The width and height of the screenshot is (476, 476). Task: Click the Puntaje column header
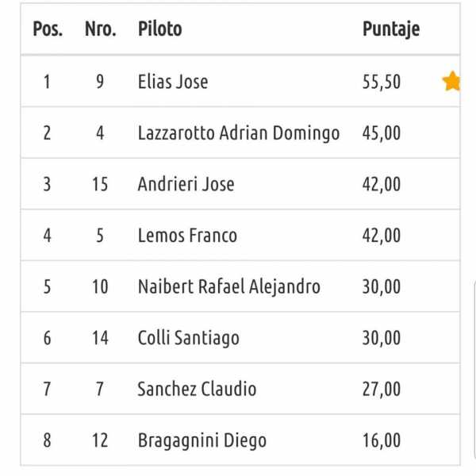pyautogui.click(x=390, y=29)
